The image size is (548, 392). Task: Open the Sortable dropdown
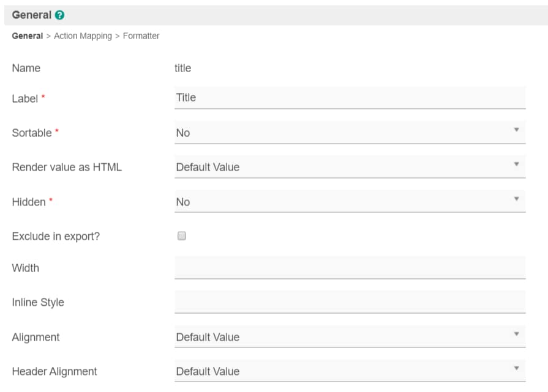[x=349, y=133]
